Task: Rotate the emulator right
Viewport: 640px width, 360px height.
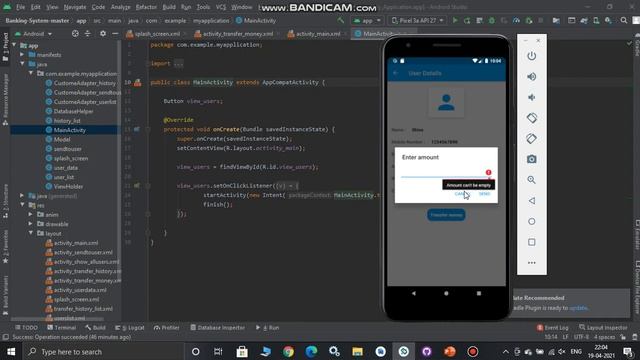Action: [531, 138]
